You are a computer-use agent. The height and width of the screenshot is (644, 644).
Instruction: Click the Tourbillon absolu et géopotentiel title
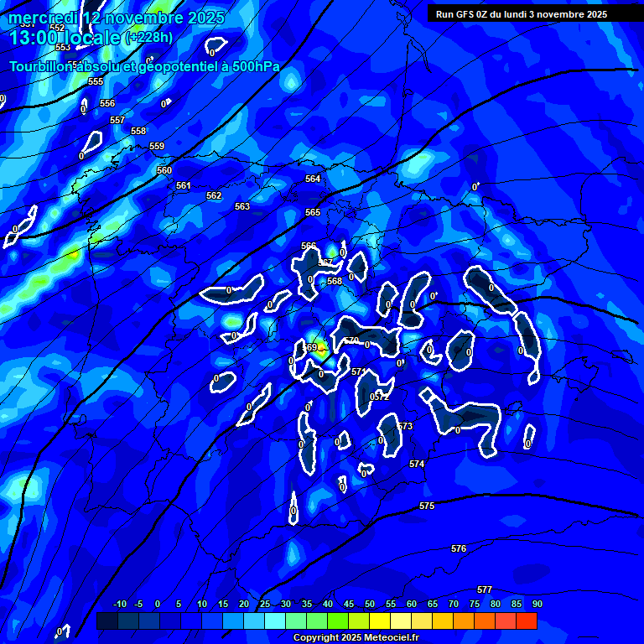click(x=144, y=67)
